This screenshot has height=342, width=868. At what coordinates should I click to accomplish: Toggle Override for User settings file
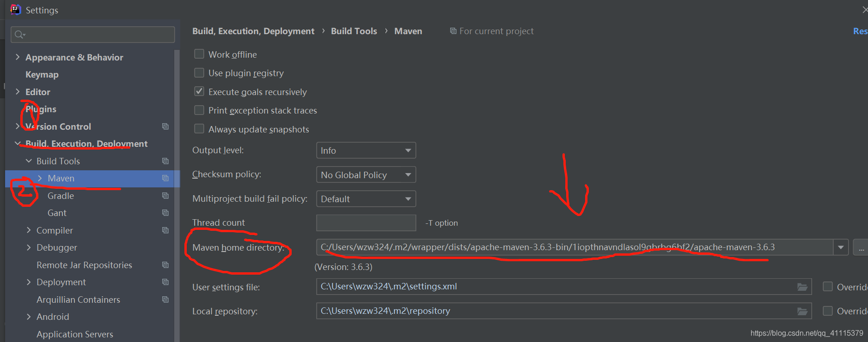point(828,287)
